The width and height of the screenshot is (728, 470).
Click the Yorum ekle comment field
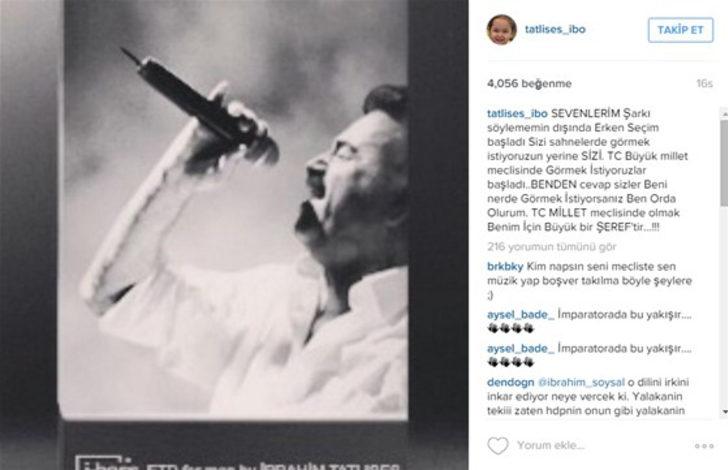[551, 445]
